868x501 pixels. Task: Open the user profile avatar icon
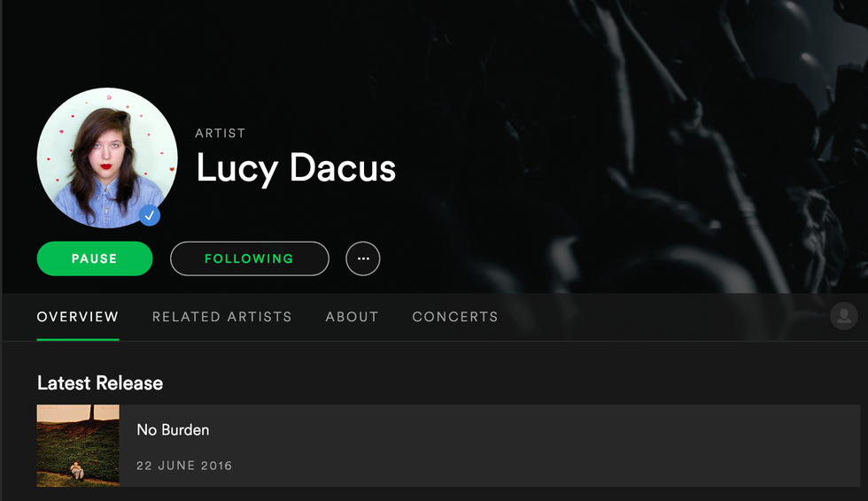(x=843, y=316)
